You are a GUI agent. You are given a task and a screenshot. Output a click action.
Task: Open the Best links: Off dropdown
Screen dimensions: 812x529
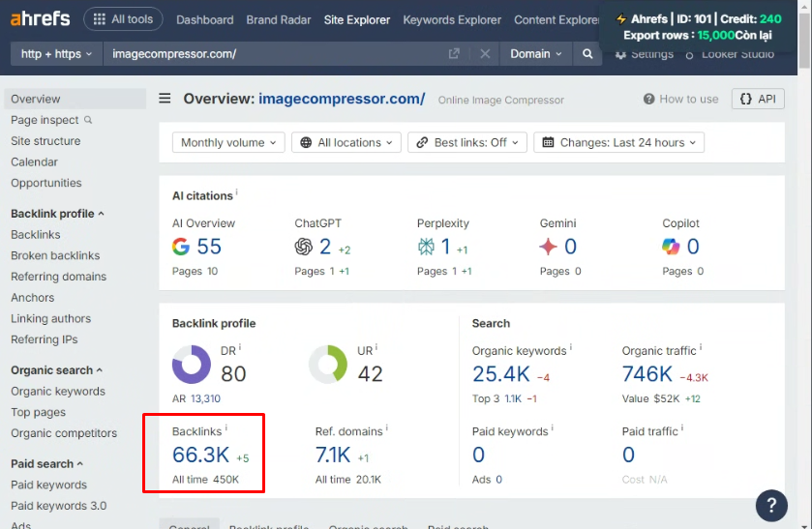tap(467, 142)
